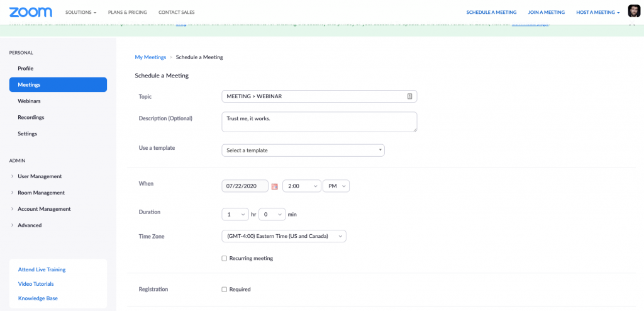
Task: Open the Host a Meeting dropdown
Action: tap(598, 13)
